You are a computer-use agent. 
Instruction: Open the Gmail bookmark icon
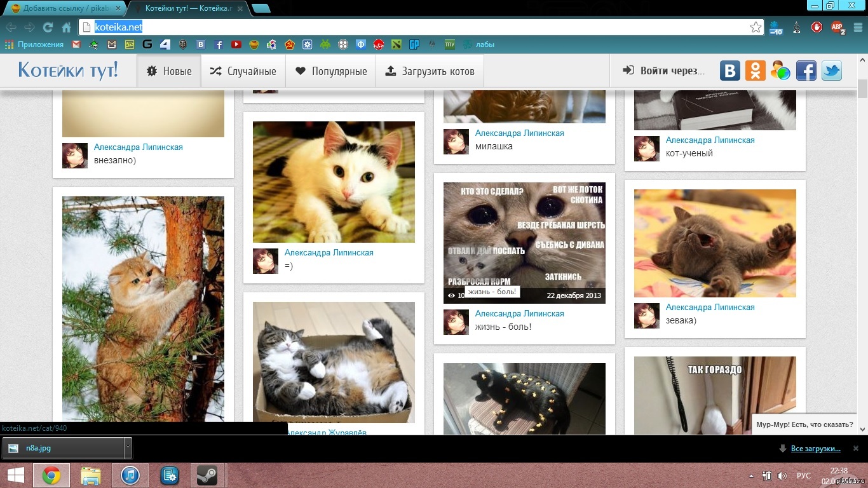pyautogui.click(x=76, y=44)
